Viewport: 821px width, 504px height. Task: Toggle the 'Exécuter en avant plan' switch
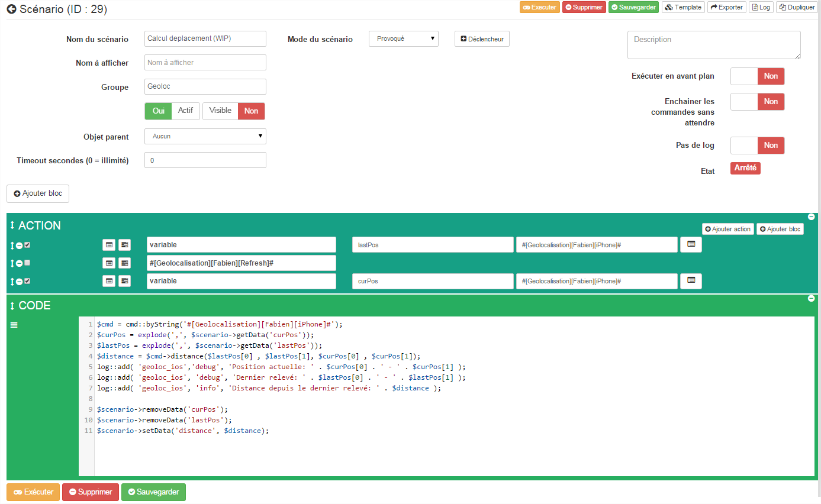point(757,76)
